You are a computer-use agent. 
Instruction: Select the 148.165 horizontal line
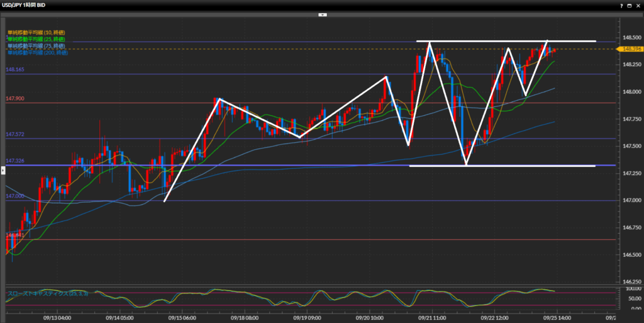tap(15, 71)
